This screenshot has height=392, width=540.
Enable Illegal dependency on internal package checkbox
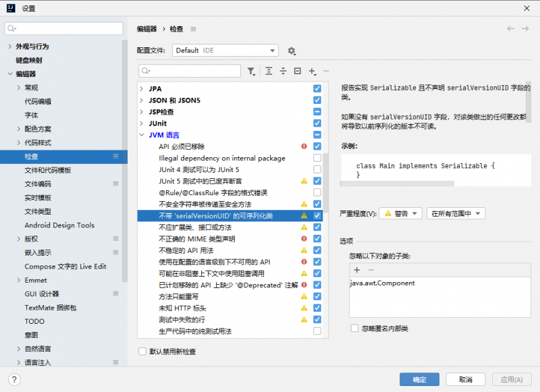pyautogui.click(x=317, y=158)
